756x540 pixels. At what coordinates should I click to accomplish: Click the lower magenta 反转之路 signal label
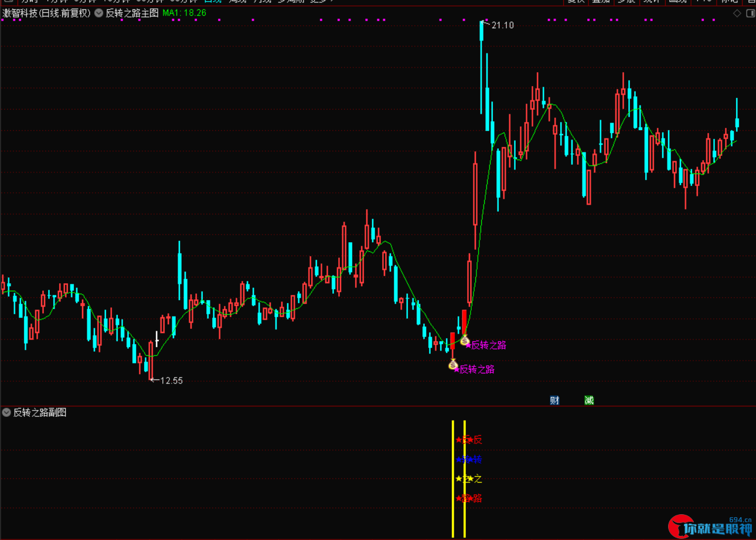click(x=474, y=369)
